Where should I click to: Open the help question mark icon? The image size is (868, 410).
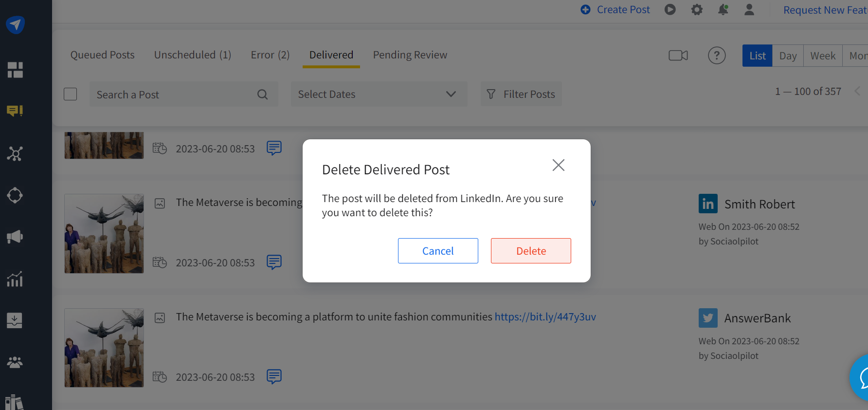716,56
